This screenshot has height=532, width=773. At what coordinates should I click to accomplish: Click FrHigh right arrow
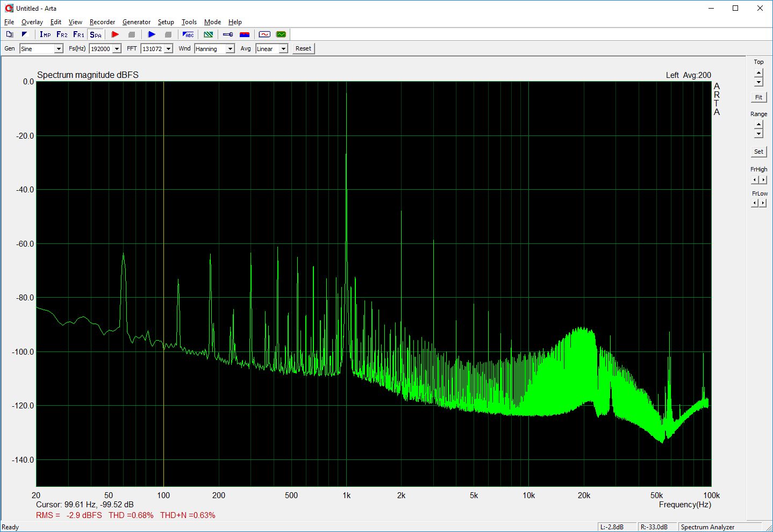[763, 180]
